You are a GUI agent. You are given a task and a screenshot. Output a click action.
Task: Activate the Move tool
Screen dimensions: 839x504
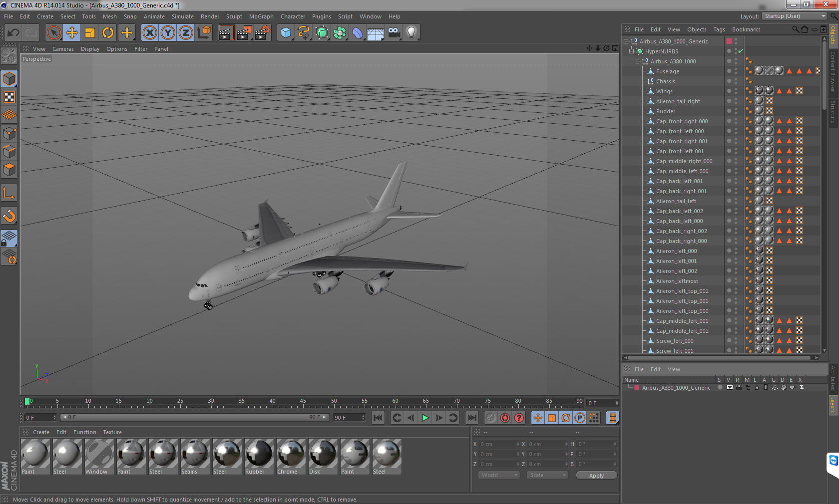pos(72,33)
